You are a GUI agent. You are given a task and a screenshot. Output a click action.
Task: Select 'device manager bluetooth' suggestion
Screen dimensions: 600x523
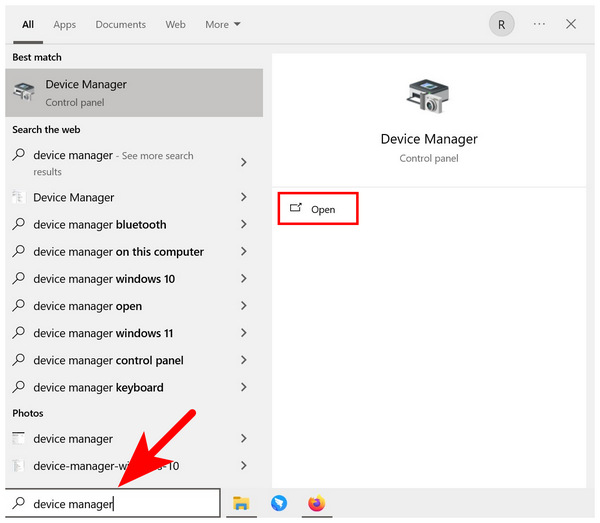(x=134, y=224)
